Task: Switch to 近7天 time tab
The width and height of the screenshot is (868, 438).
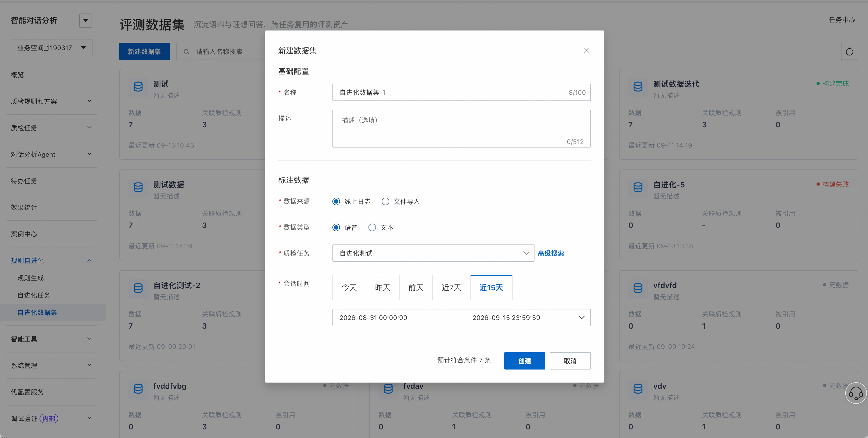Action: (x=451, y=287)
